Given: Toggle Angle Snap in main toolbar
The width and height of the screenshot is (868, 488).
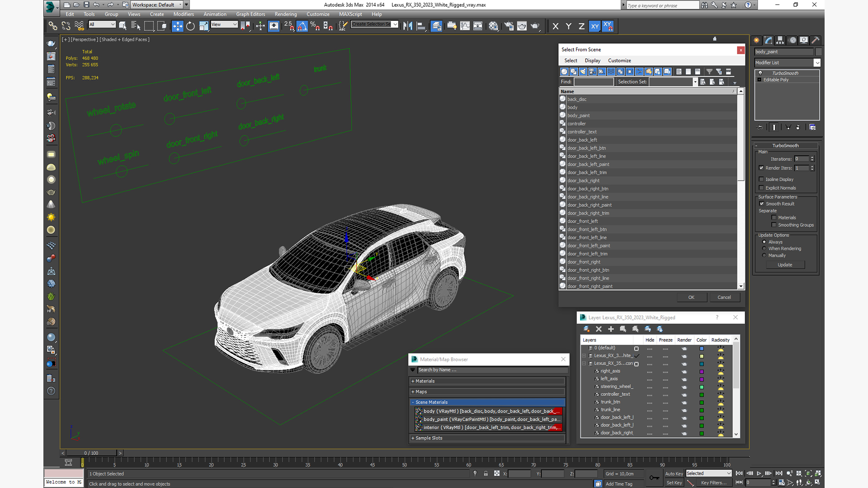Looking at the screenshot, I should (302, 26).
